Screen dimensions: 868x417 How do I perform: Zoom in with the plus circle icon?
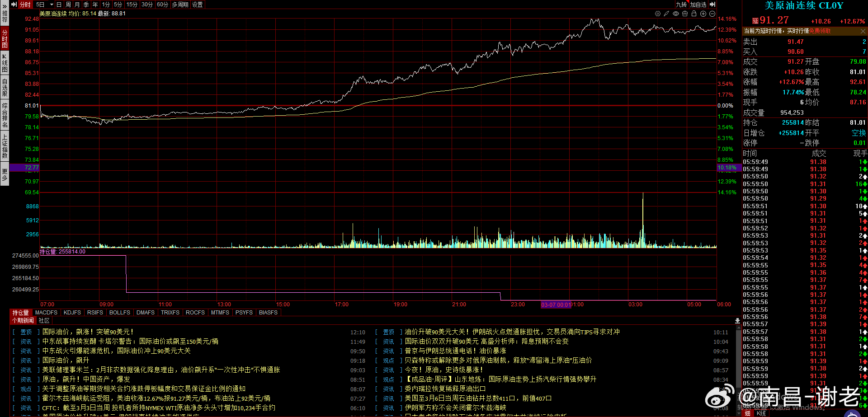click(703, 14)
